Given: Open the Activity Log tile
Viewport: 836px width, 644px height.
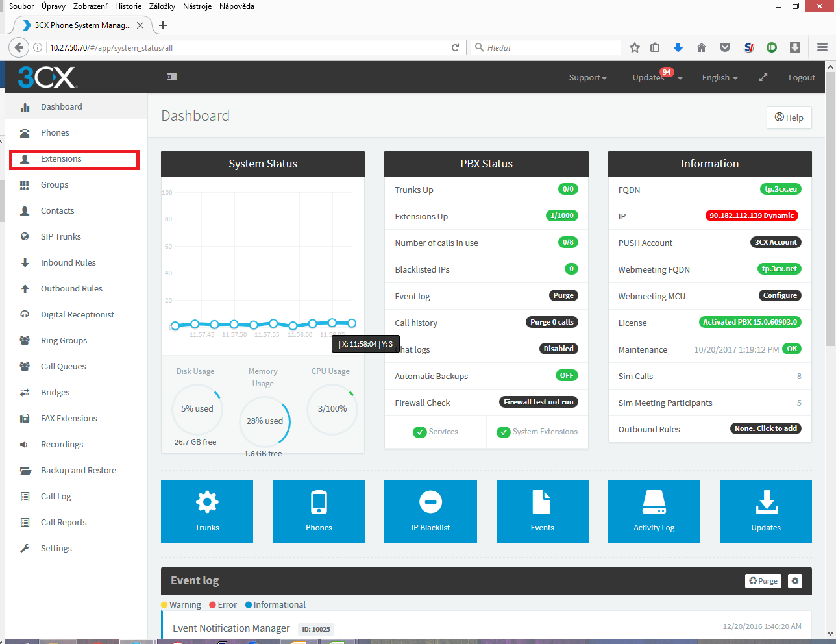Looking at the screenshot, I should [x=654, y=512].
